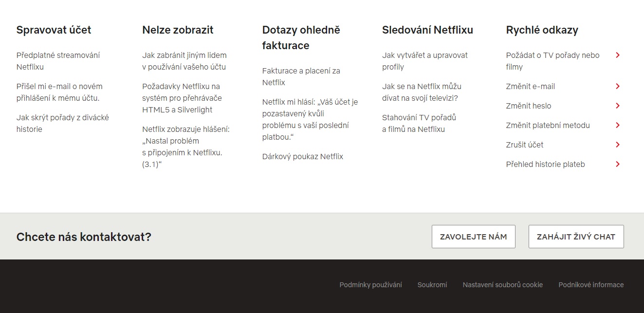Click red chevron beside Zrušit účet
The image size is (644, 313).
point(618,145)
